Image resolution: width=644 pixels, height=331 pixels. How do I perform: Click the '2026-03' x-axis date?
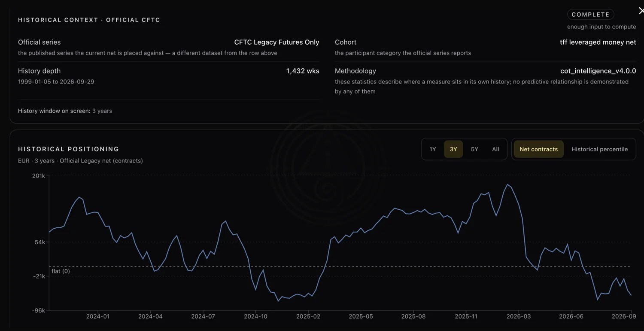pyautogui.click(x=519, y=317)
